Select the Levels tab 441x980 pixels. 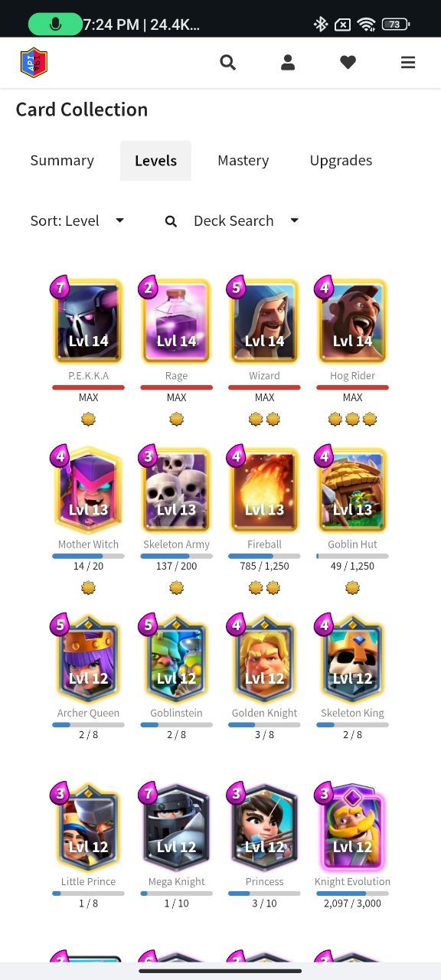coord(155,160)
